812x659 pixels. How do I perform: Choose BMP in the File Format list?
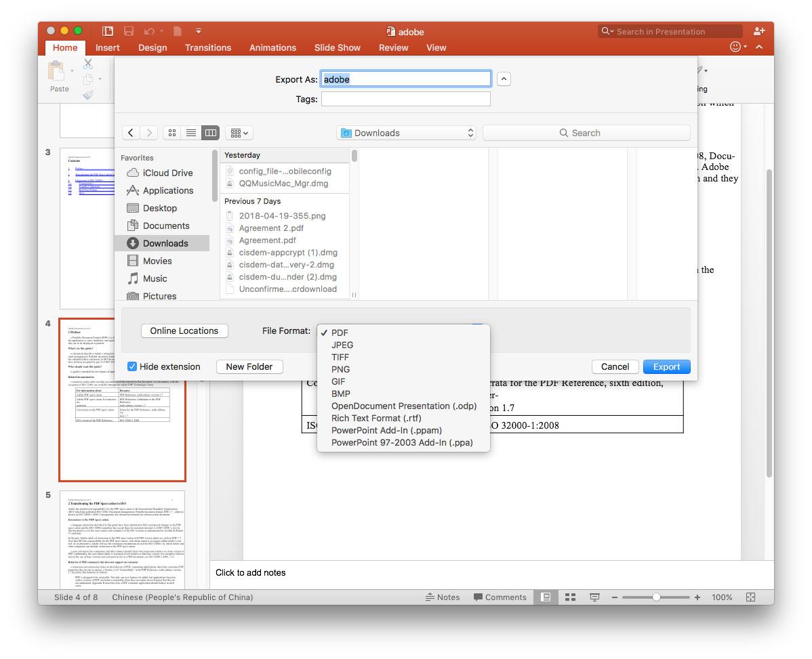403,394
